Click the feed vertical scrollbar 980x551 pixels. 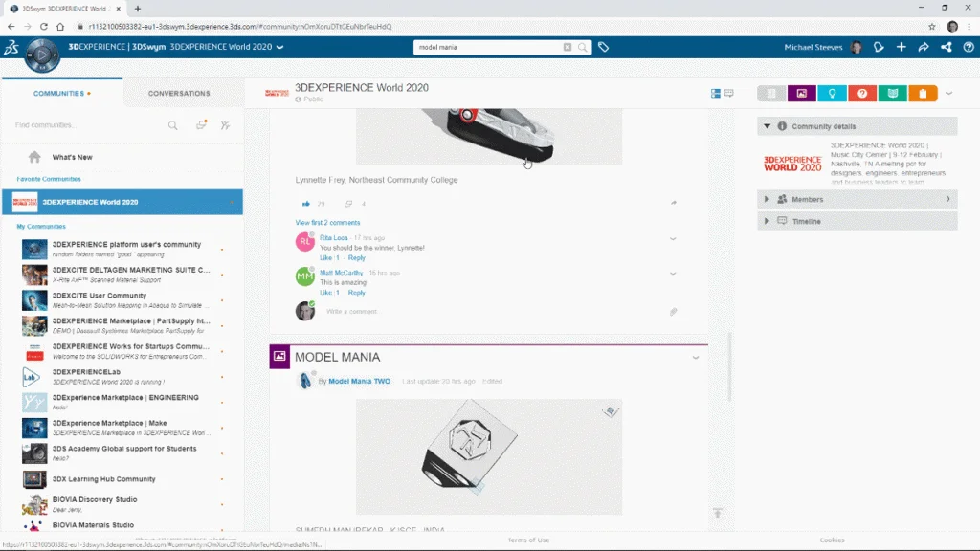click(x=728, y=365)
